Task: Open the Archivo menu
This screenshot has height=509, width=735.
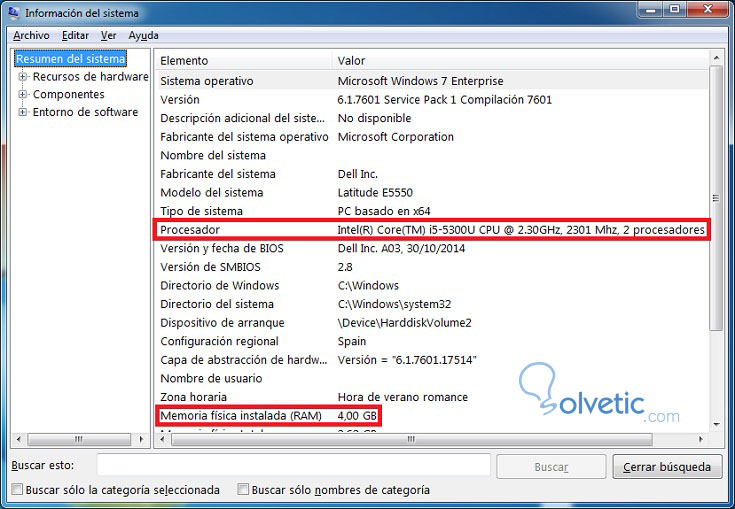Action: point(31,36)
